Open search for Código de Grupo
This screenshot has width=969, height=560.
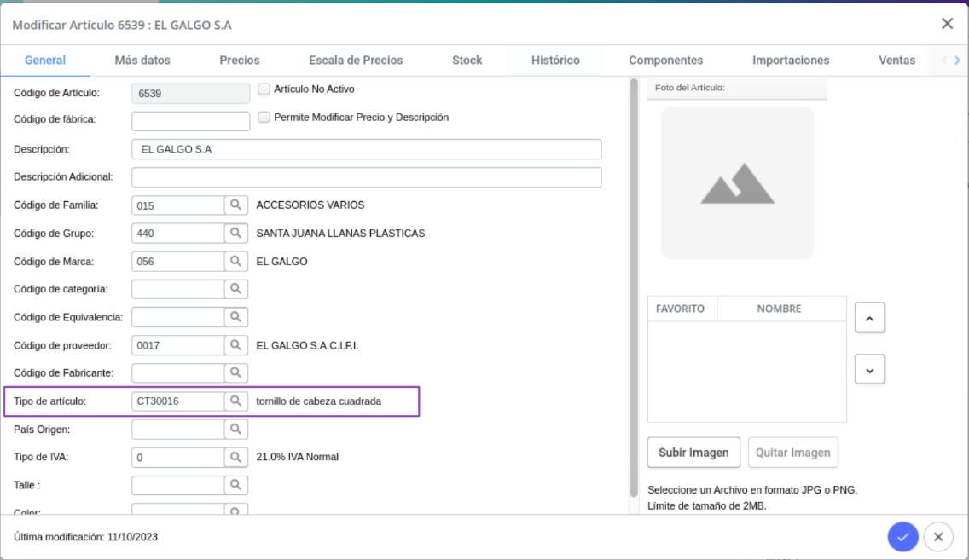coord(235,234)
